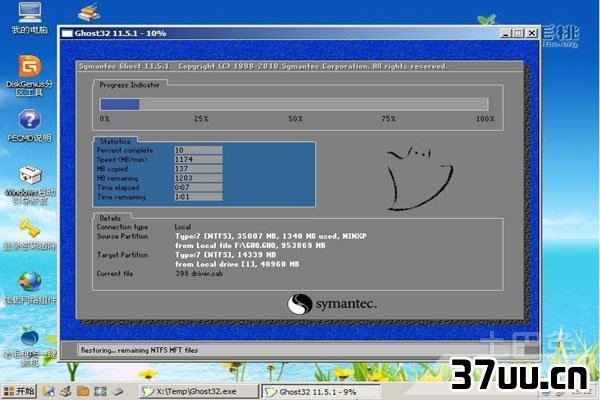
Task: Click the source file F:\GHO.GHO line
Action: click(x=250, y=245)
